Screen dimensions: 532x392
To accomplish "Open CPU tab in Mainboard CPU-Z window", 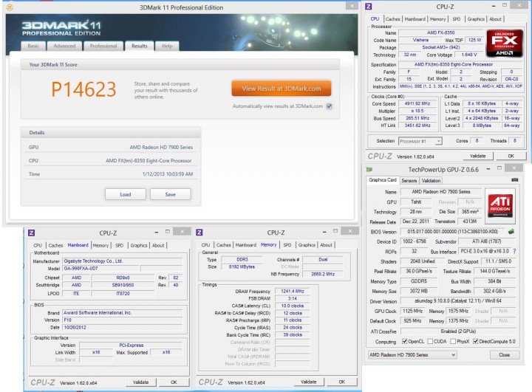I will pos(38,245).
